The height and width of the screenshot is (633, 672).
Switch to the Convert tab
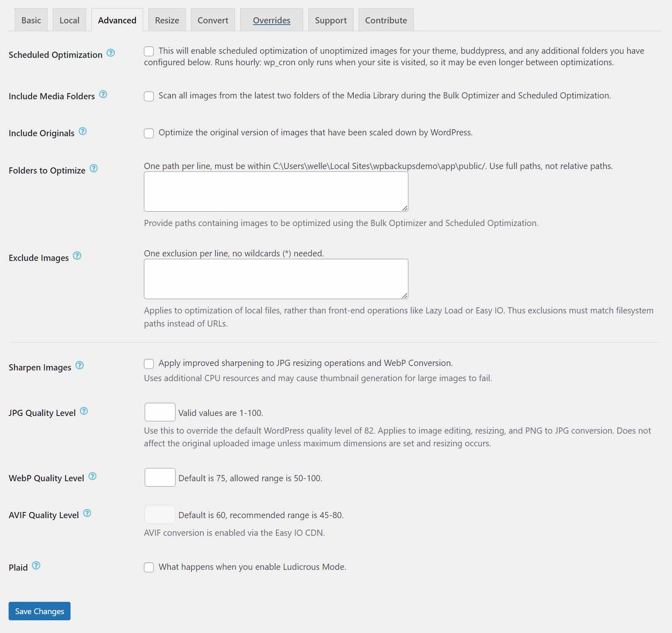(212, 19)
